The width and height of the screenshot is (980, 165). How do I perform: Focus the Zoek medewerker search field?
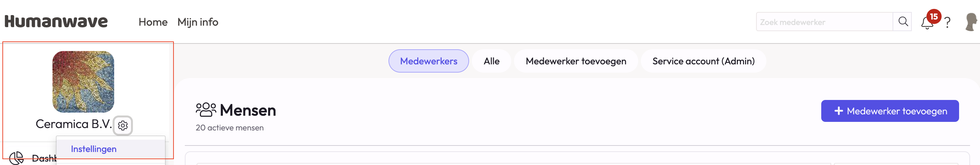click(x=824, y=22)
